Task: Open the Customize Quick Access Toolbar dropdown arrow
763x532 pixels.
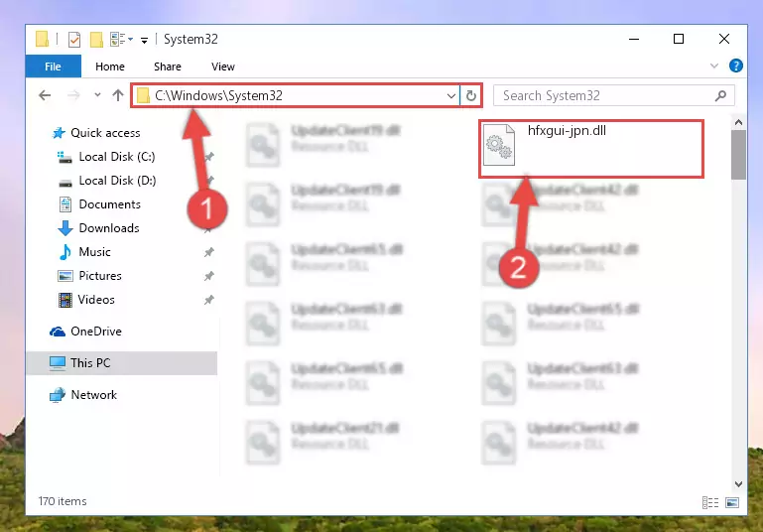Action: coord(144,40)
